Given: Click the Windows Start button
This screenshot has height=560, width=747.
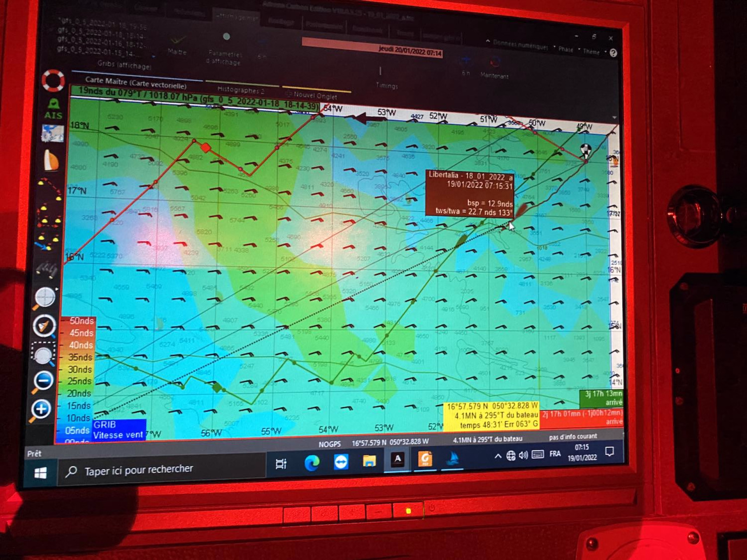Looking at the screenshot, I should click(40, 474).
